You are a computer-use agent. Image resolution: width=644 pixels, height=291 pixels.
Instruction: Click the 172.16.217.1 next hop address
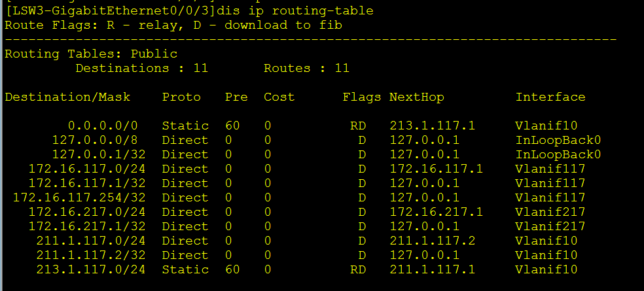tap(436, 212)
